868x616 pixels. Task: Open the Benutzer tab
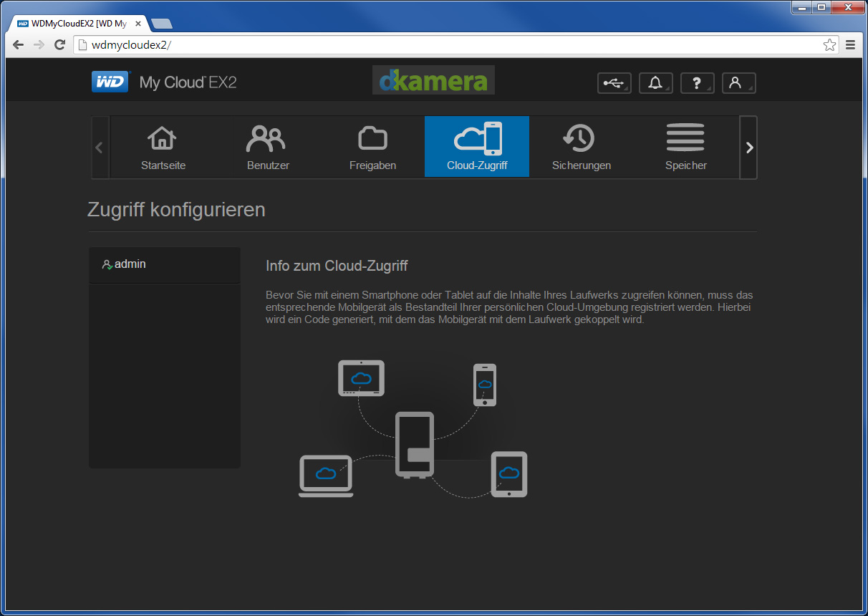point(268,147)
